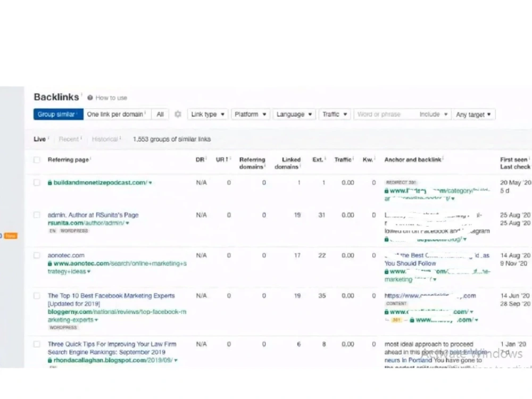
Task: Focus the Word or phrase field
Action: 385,114
